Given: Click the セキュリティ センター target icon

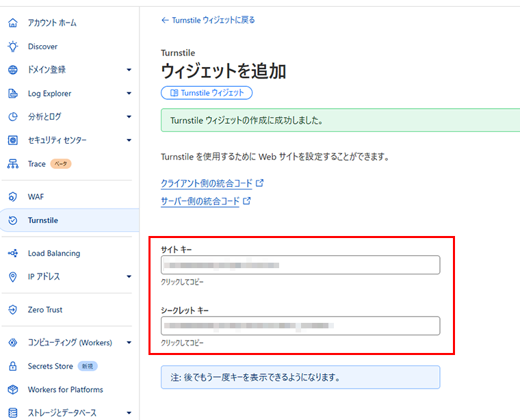Looking at the screenshot, I should tap(12, 140).
